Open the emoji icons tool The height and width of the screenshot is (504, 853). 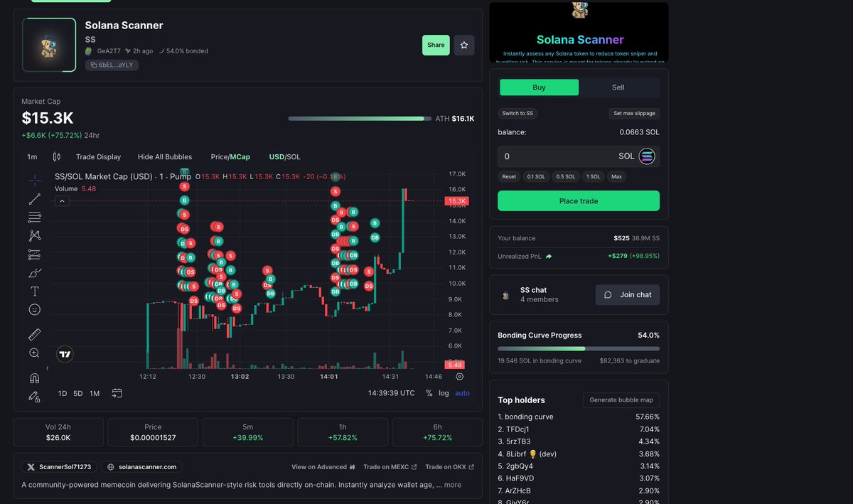(x=34, y=310)
